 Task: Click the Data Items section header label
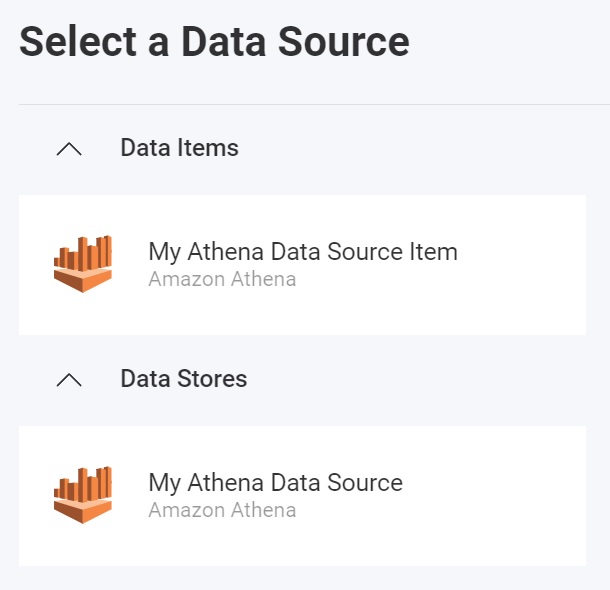[179, 148]
